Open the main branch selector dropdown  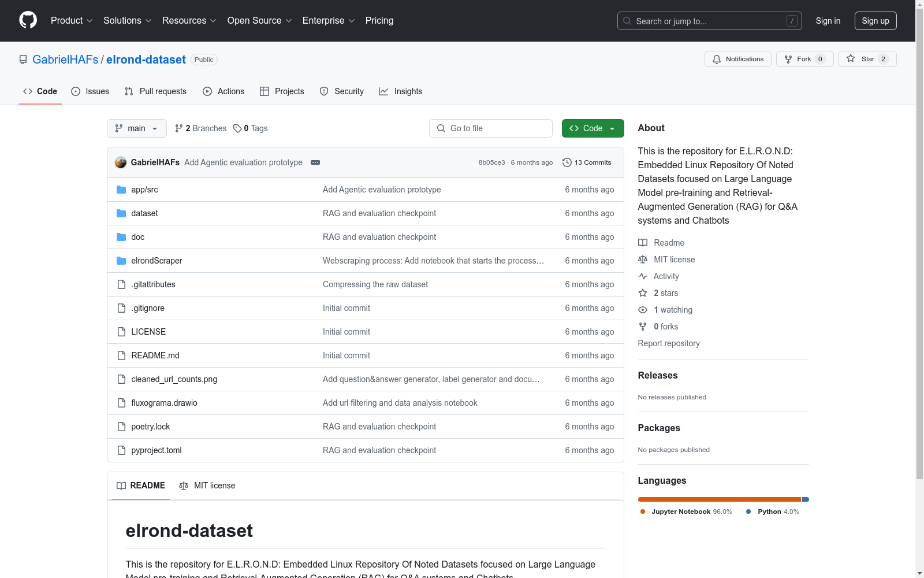tap(137, 128)
